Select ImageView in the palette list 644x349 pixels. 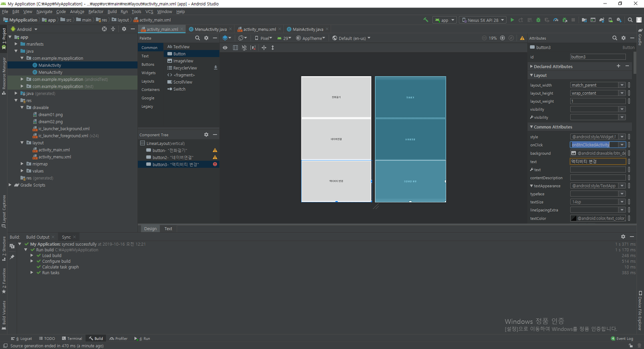coord(183,61)
